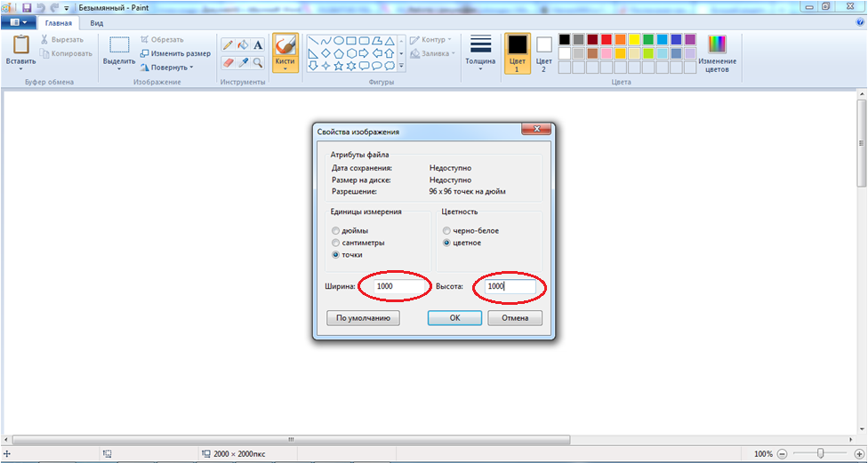Click into the Ширина width field
868x463 pixels.
pos(400,286)
